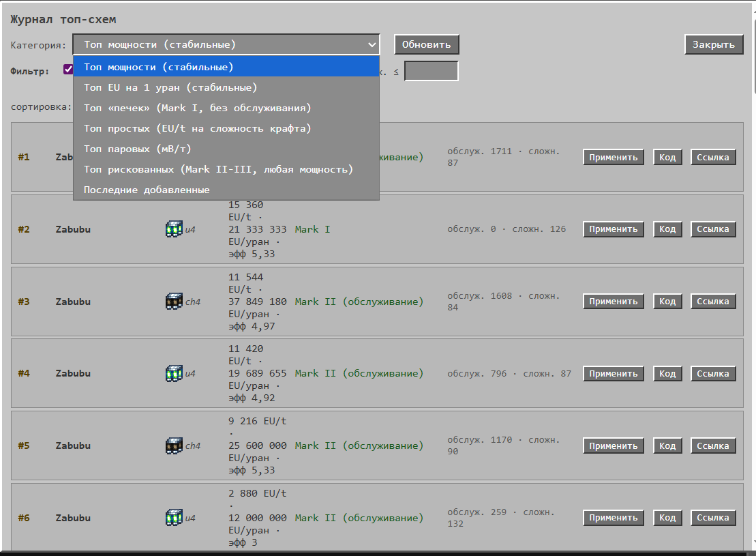This screenshot has height=556, width=756.
Task: Click the «21 333 333» EU/уран value
Action: [258, 229]
